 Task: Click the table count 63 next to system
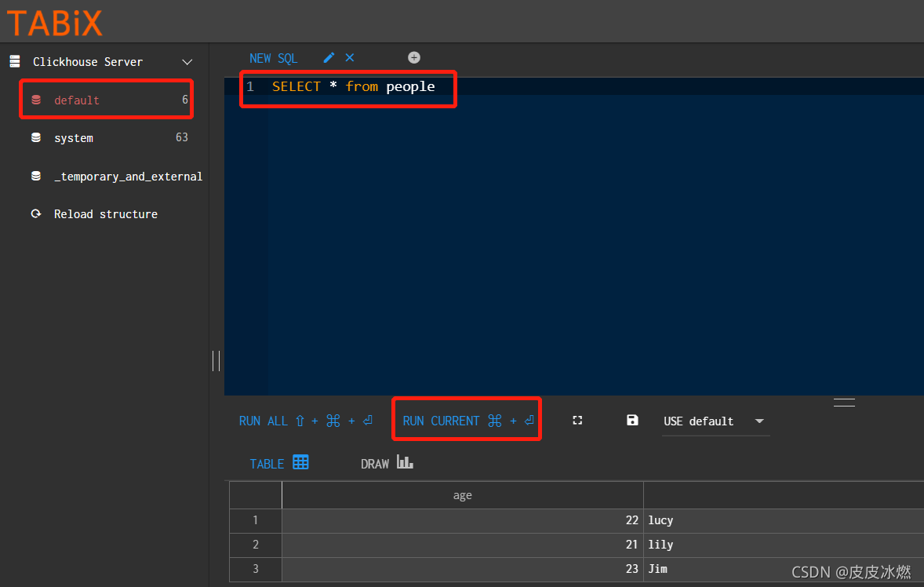click(x=181, y=137)
